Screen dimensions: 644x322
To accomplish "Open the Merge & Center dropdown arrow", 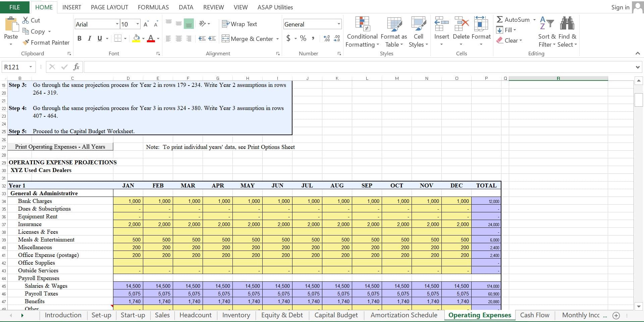I will tap(277, 39).
